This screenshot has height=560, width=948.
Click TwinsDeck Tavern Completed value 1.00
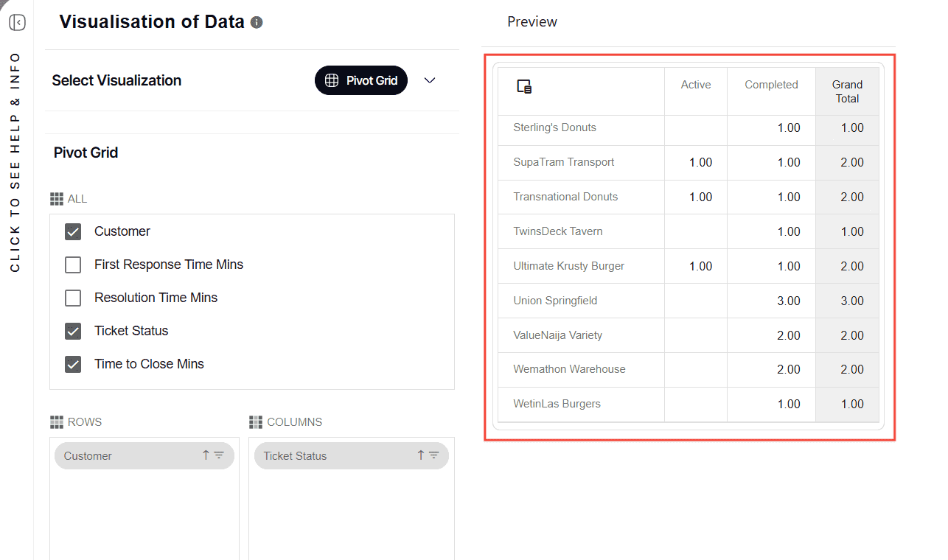789,231
